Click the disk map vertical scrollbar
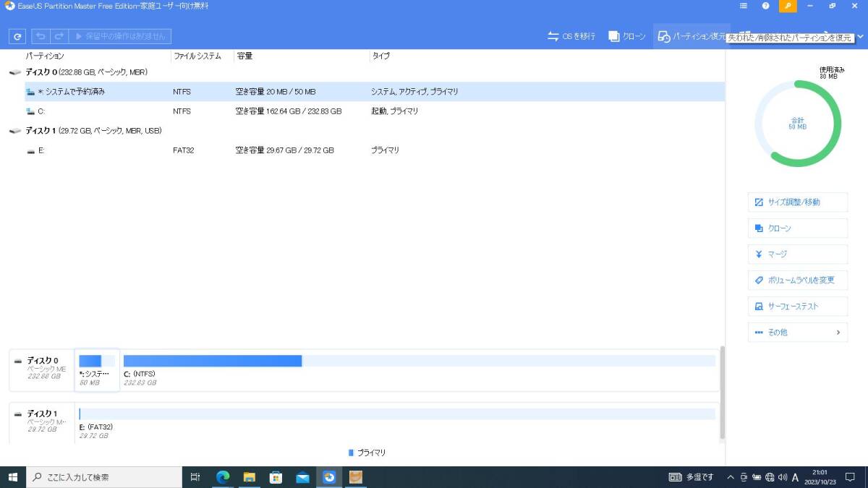868x488 pixels. point(722,393)
